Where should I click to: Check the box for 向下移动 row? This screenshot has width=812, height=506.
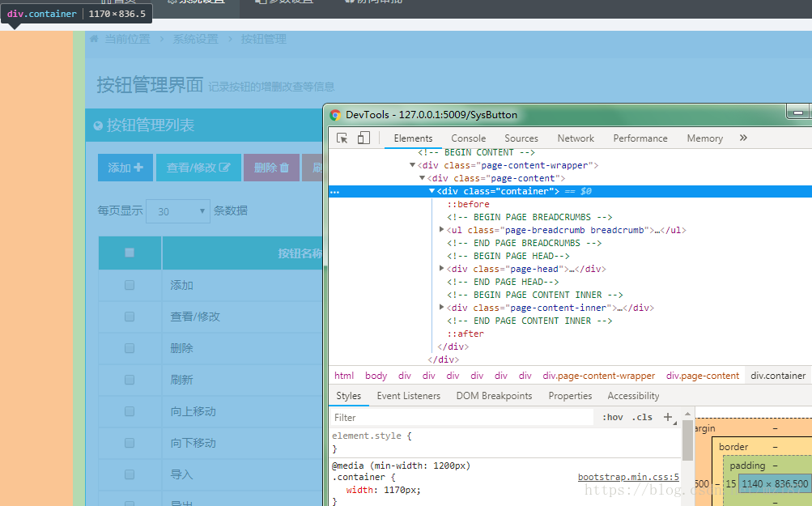click(x=130, y=443)
